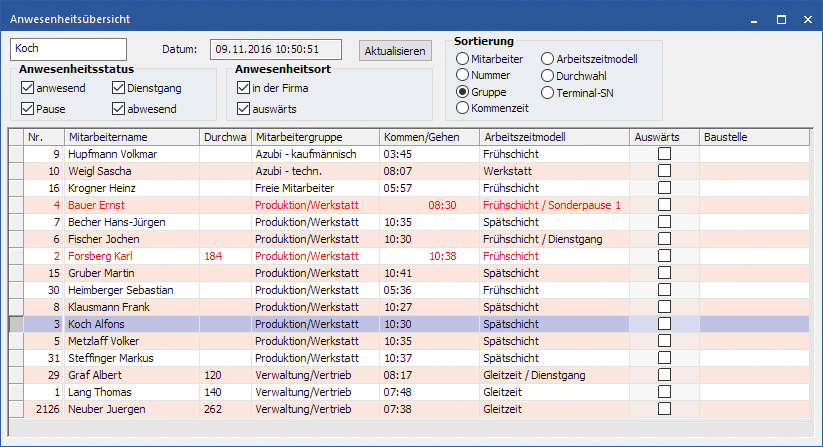823x447 pixels.
Task: Check the Auswärts box for Graf Albert
Action: click(x=664, y=375)
